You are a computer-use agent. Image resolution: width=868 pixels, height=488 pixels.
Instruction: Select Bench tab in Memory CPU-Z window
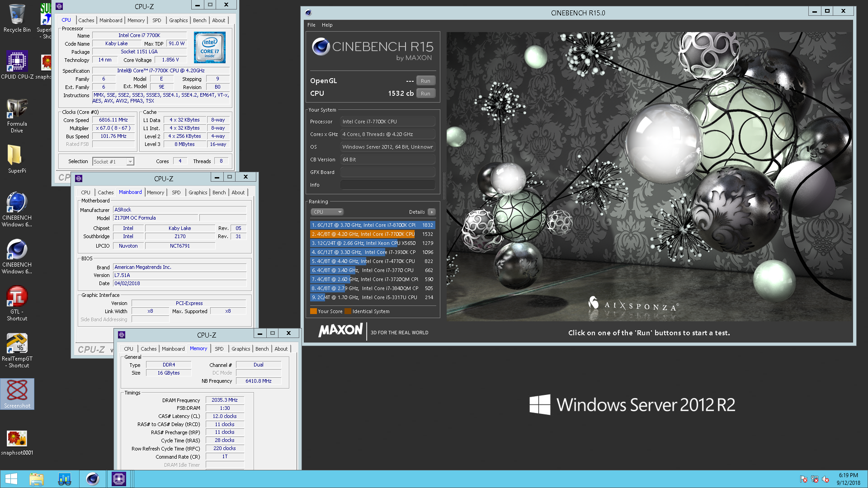262,349
